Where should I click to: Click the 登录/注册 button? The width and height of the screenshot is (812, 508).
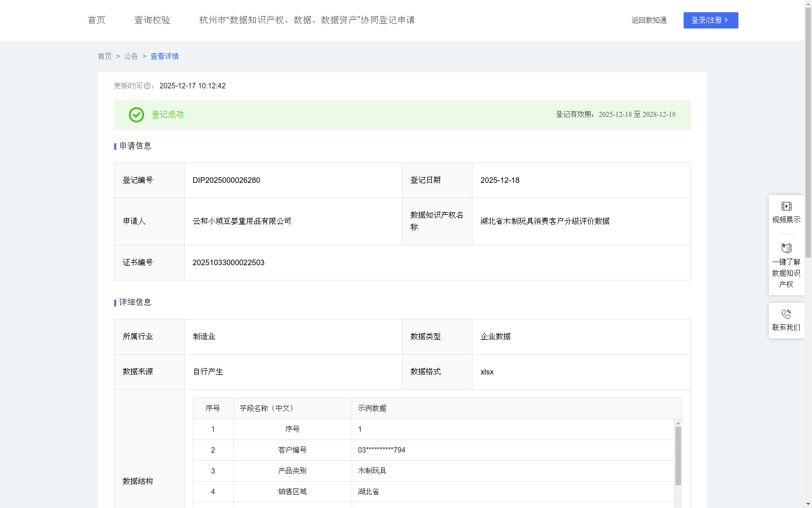click(710, 20)
